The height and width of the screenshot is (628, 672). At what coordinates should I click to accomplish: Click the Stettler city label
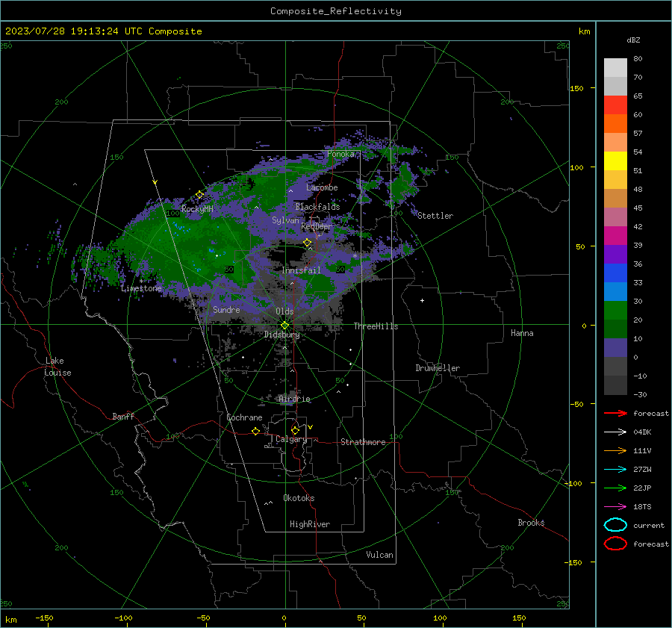[435, 216]
